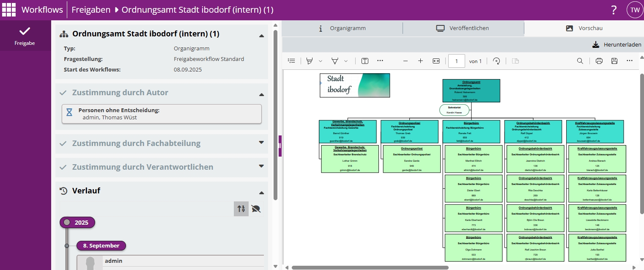Reverse the Verlauf sort order
Viewport: 644px width, 270px height.
pyautogui.click(x=241, y=209)
